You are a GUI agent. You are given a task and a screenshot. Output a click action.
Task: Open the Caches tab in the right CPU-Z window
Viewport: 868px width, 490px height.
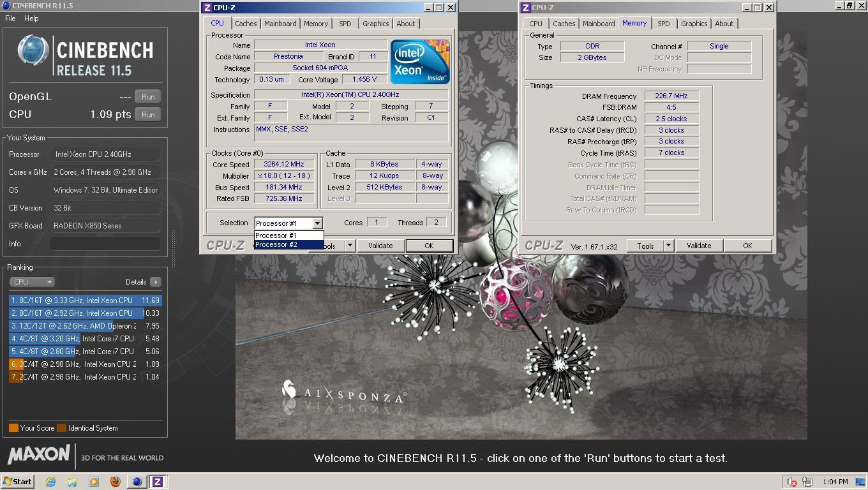[x=564, y=24]
